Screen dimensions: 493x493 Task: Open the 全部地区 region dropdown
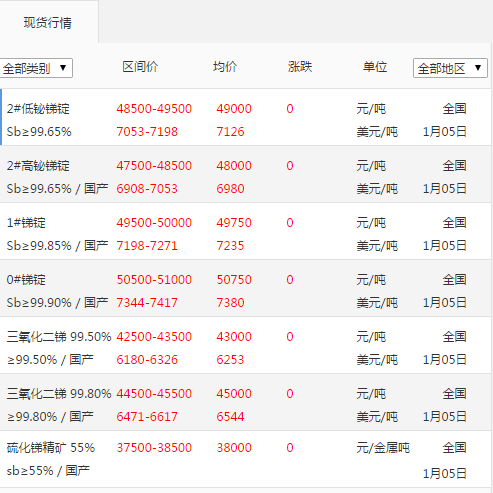(450, 68)
